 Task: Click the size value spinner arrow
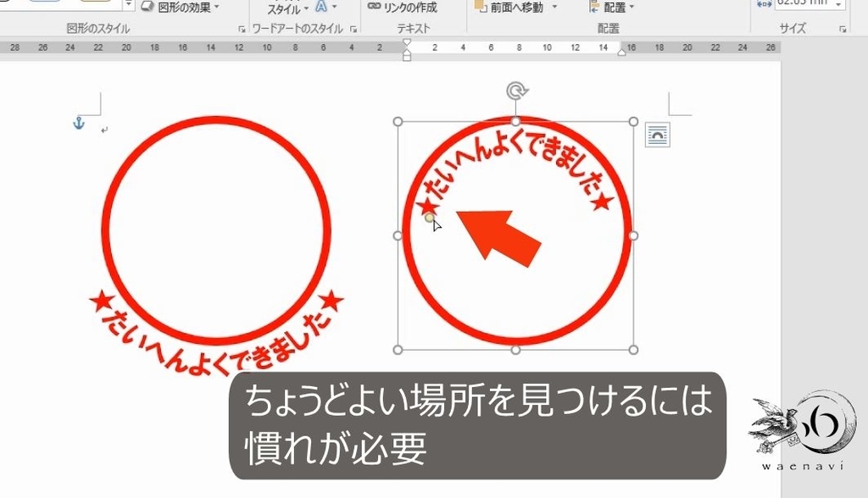[x=838, y=4]
